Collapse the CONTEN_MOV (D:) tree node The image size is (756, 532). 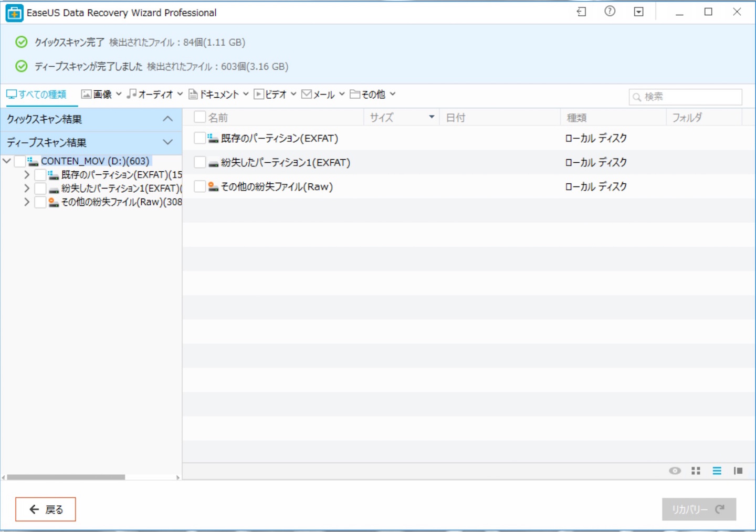click(x=7, y=161)
